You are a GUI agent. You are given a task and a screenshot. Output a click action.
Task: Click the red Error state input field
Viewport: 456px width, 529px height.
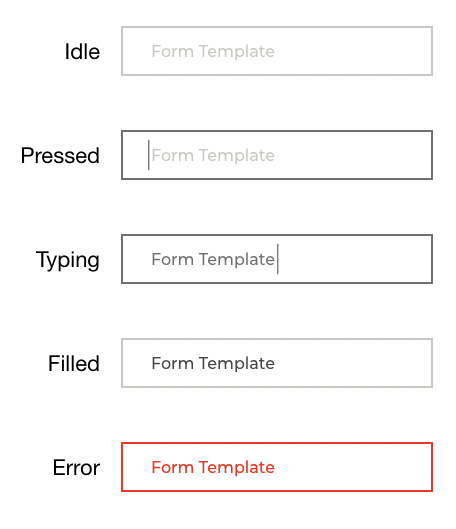[277, 467]
